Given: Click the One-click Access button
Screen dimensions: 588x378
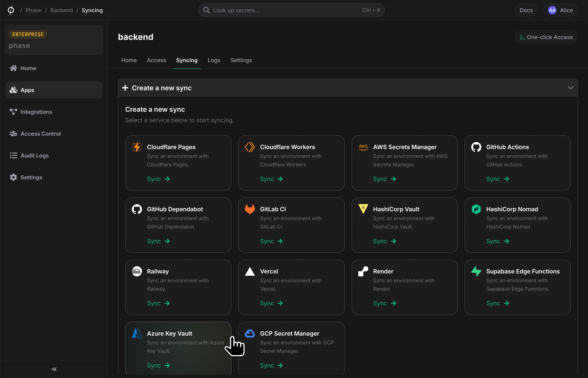Looking at the screenshot, I should 546,37.
